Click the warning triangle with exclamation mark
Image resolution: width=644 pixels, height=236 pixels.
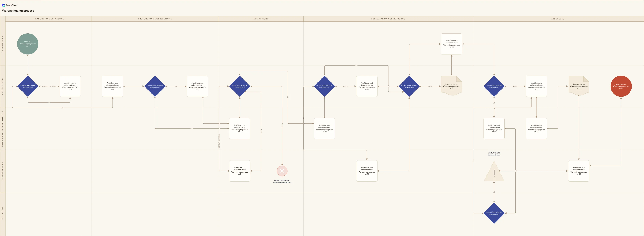(494, 171)
